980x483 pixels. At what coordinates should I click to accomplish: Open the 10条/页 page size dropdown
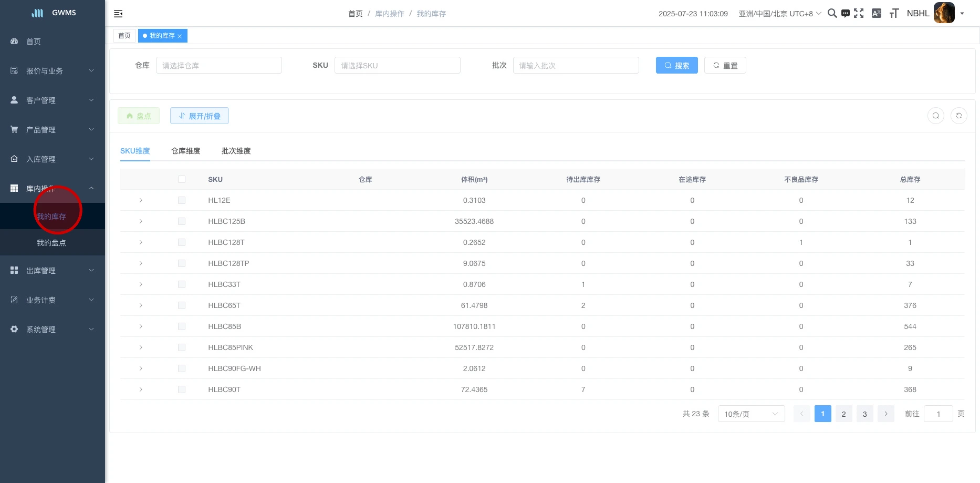click(x=751, y=414)
